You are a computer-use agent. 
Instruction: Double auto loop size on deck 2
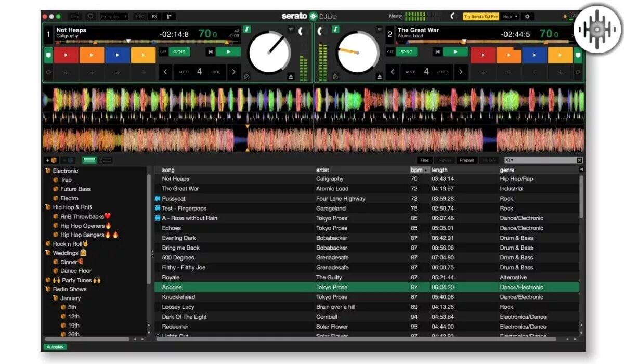(460, 72)
